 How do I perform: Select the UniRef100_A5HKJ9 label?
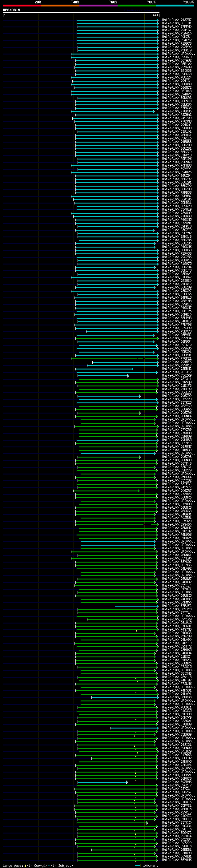point(176,50)
